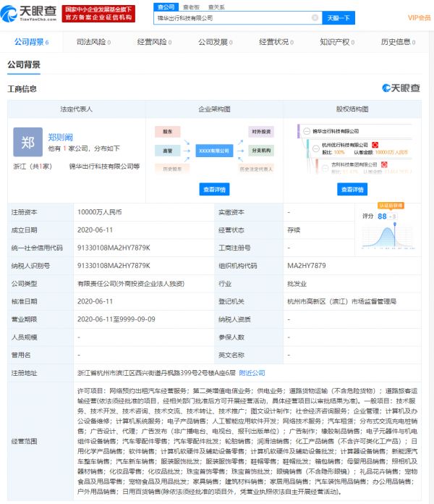Image resolution: width=434 pixels, height=504 pixels.
Task: Open the 郑则阚 legal representative link
Action: [x=60, y=136]
